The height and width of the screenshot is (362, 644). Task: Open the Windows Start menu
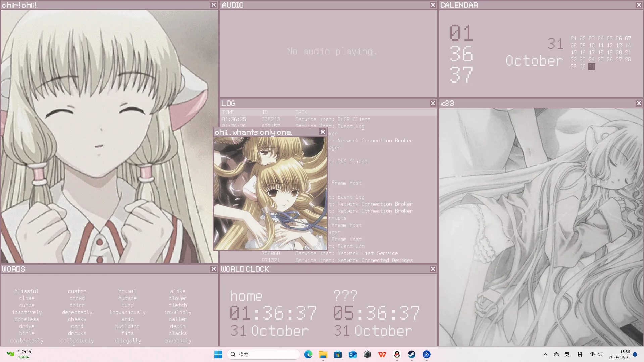pyautogui.click(x=218, y=354)
